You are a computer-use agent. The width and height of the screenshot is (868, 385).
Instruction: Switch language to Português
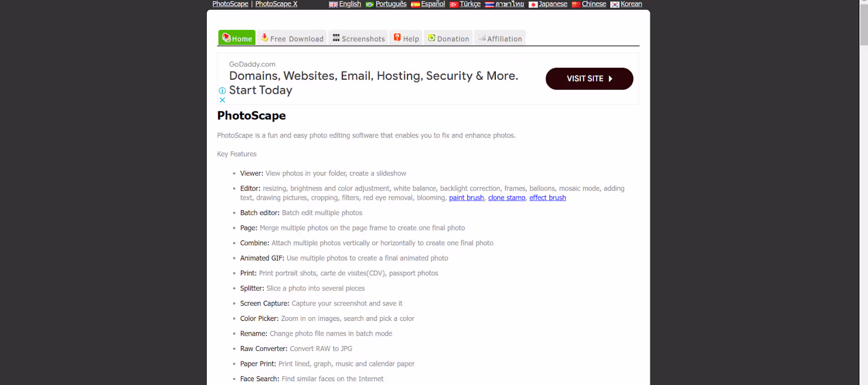point(391,4)
